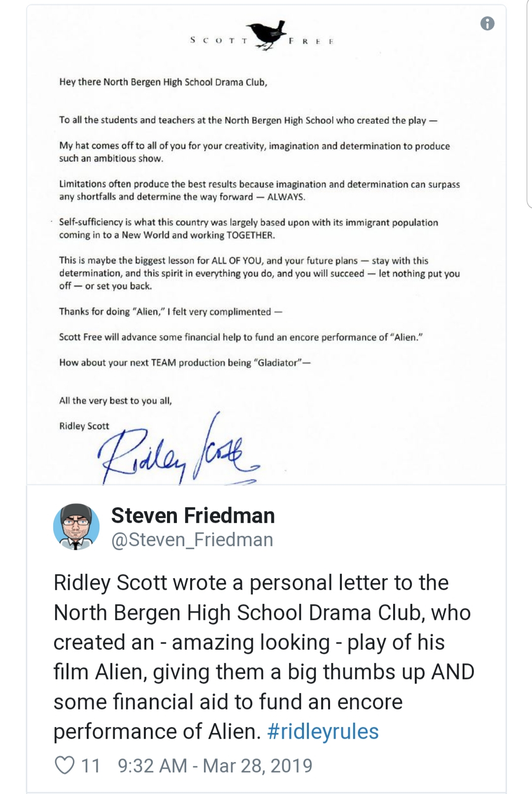The width and height of the screenshot is (532, 794).
Task: Click the "FREE" letterhead text
Action: (x=311, y=41)
